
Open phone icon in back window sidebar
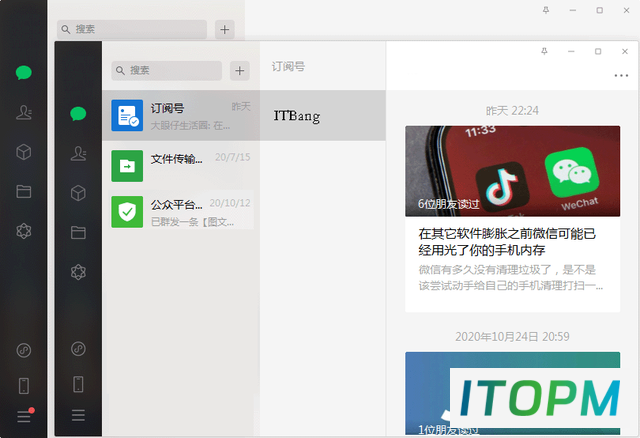pyautogui.click(x=24, y=386)
